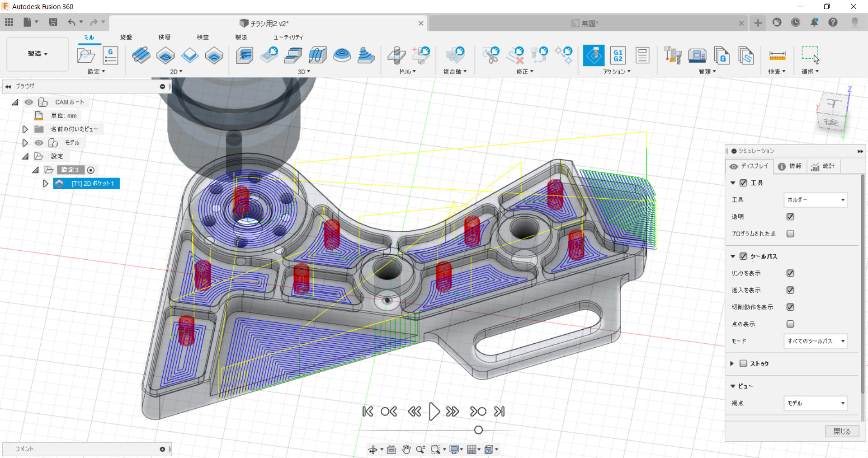This screenshot has height=458, width=868.
Task: Open the 工具 ホルダー dropdown
Action: point(816,200)
